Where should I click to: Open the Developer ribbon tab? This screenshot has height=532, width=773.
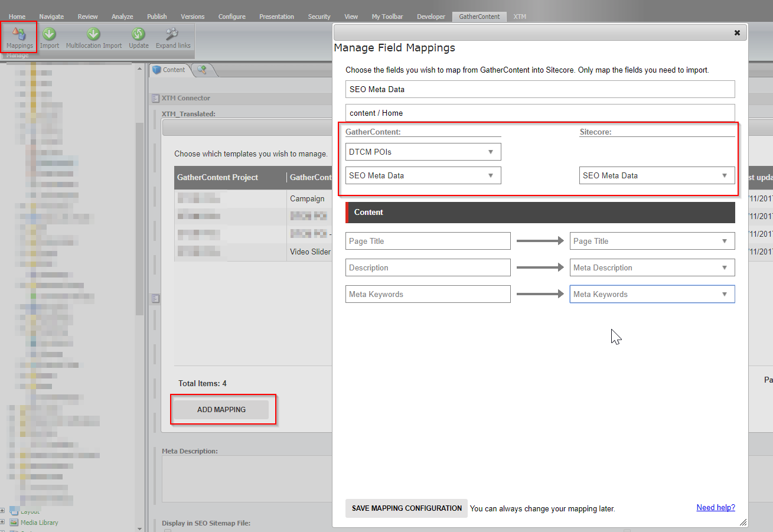coord(431,17)
